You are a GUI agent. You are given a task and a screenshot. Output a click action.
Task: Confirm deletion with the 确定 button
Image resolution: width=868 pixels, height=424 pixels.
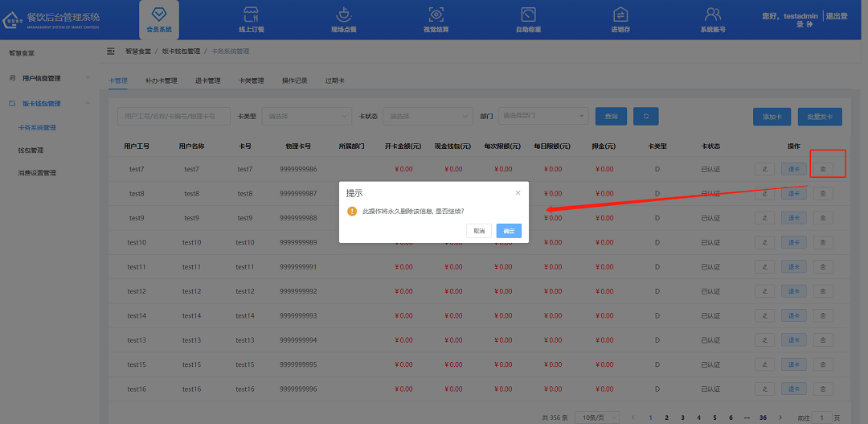click(509, 231)
